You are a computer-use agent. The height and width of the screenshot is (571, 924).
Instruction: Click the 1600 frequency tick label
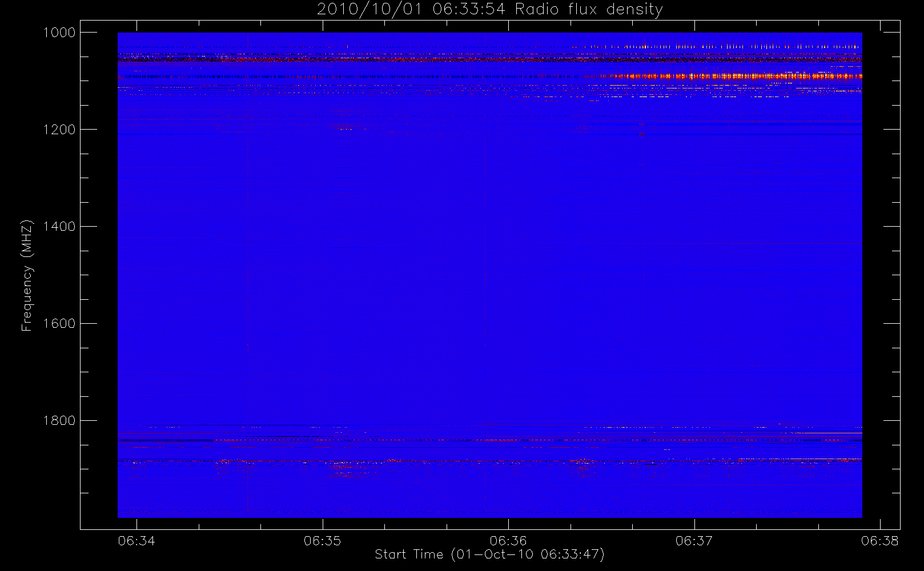(x=60, y=324)
